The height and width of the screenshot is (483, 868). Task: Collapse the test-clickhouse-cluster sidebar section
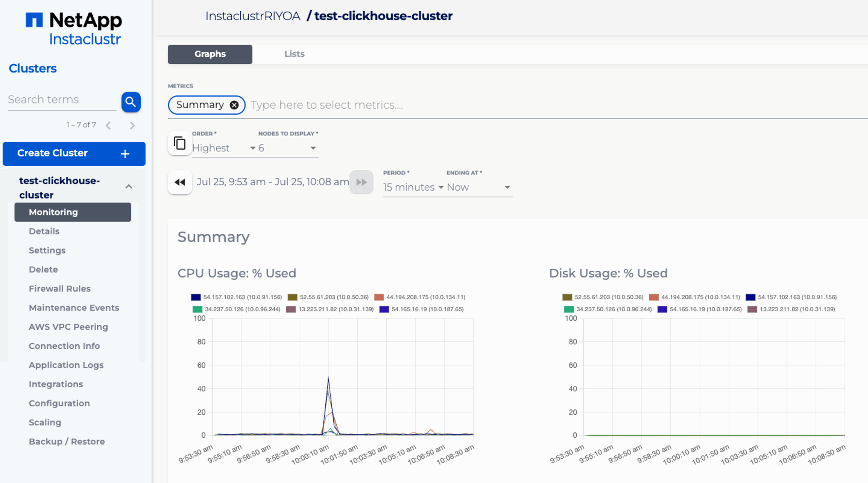point(129,187)
